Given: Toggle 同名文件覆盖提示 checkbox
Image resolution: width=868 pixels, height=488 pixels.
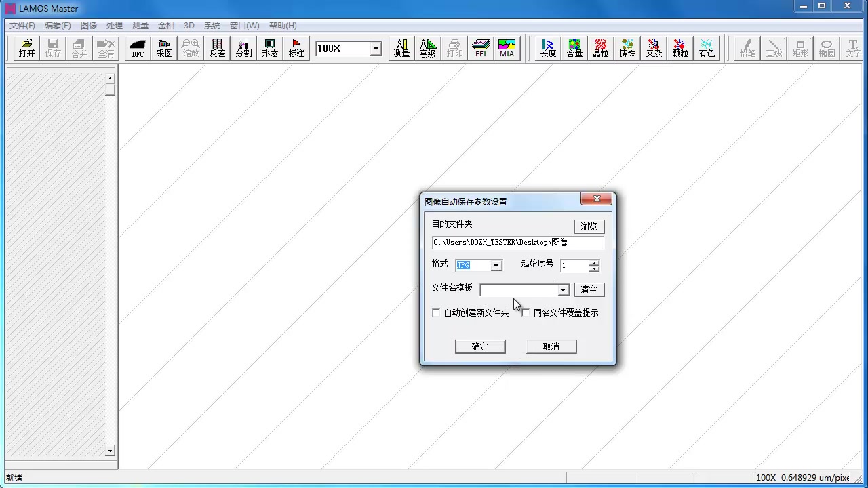Looking at the screenshot, I should pyautogui.click(x=526, y=312).
